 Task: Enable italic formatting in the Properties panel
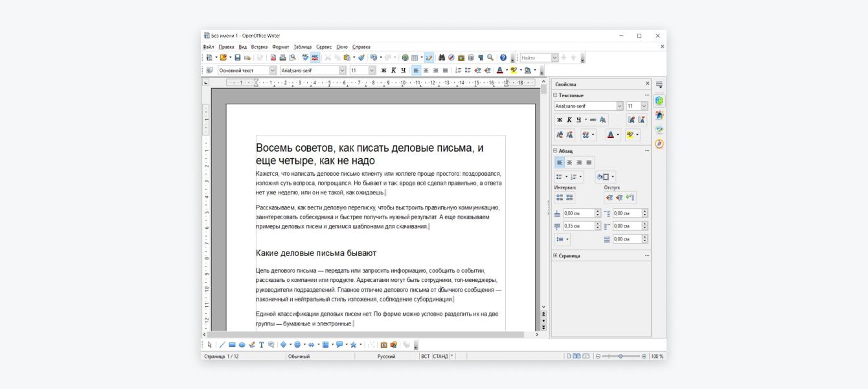coord(569,119)
